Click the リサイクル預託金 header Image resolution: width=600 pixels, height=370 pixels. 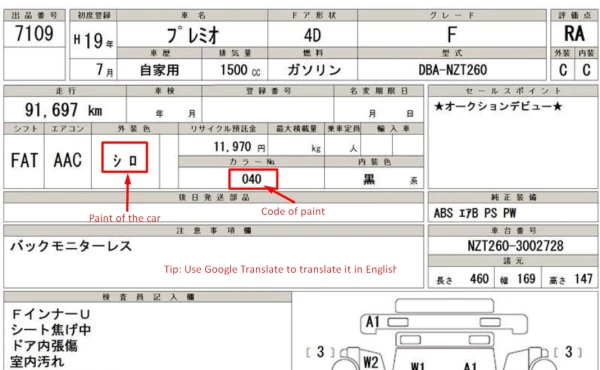tap(223, 129)
